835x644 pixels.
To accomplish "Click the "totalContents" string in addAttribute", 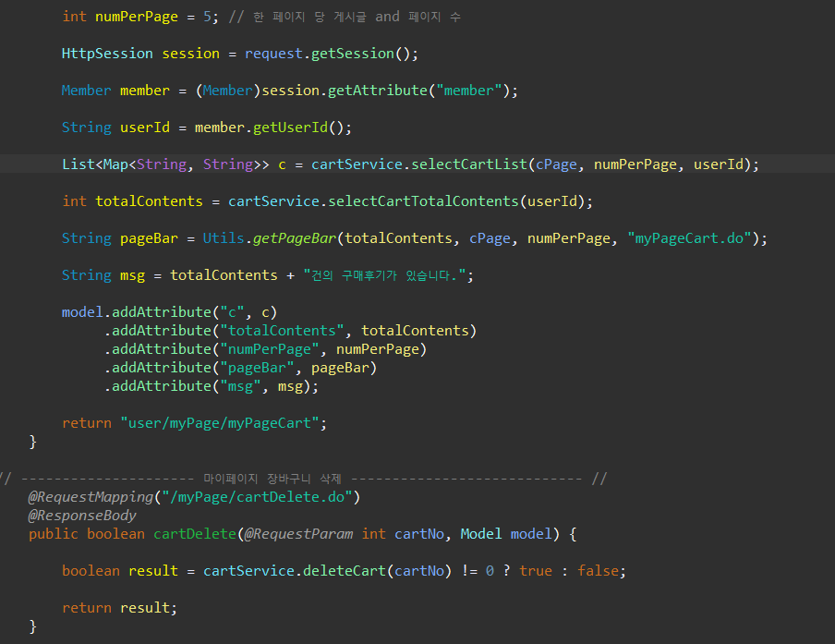I will [x=282, y=331].
